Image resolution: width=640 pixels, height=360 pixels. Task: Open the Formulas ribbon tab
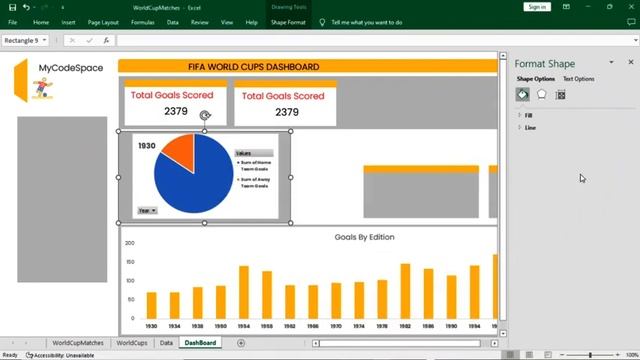click(142, 22)
